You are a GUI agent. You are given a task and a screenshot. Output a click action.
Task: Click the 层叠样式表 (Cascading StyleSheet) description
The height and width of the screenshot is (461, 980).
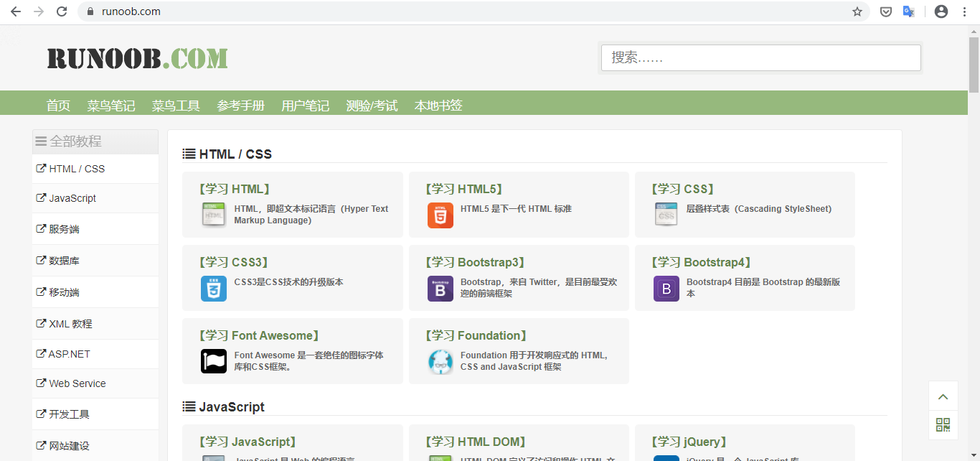[x=759, y=209]
